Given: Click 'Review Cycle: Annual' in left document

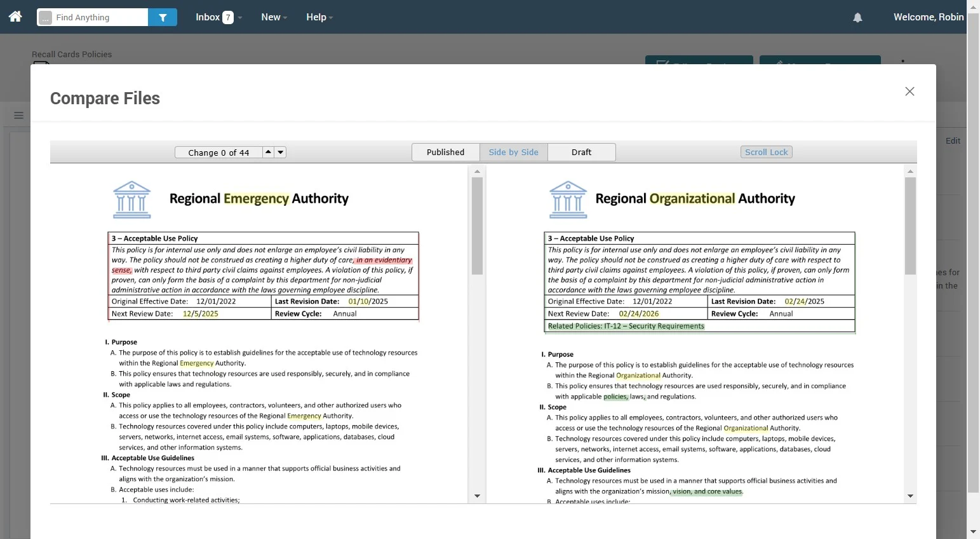Looking at the screenshot, I should (x=316, y=313).
